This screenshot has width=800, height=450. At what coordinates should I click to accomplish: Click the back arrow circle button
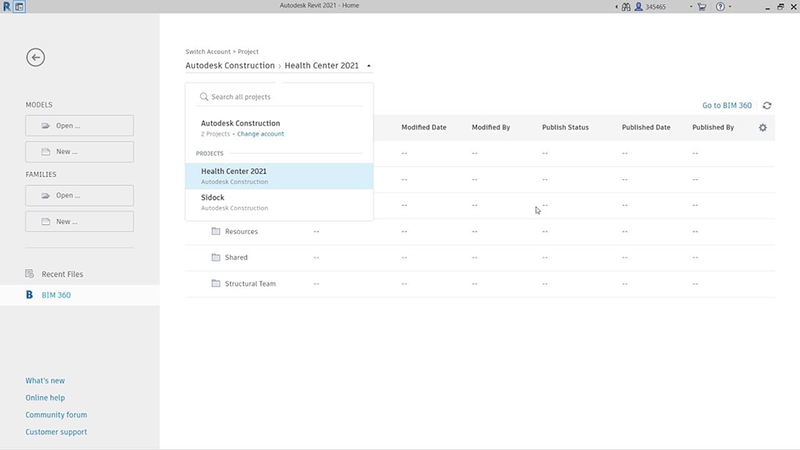36,57
